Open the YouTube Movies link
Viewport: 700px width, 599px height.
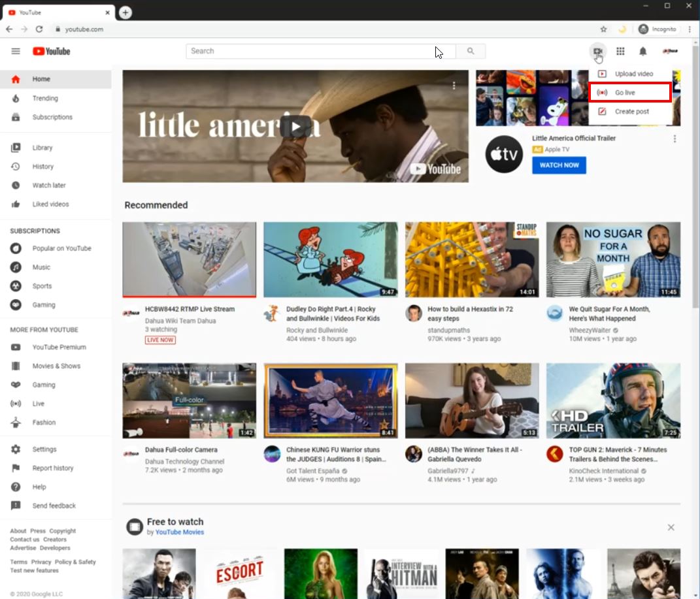[179, 532]
